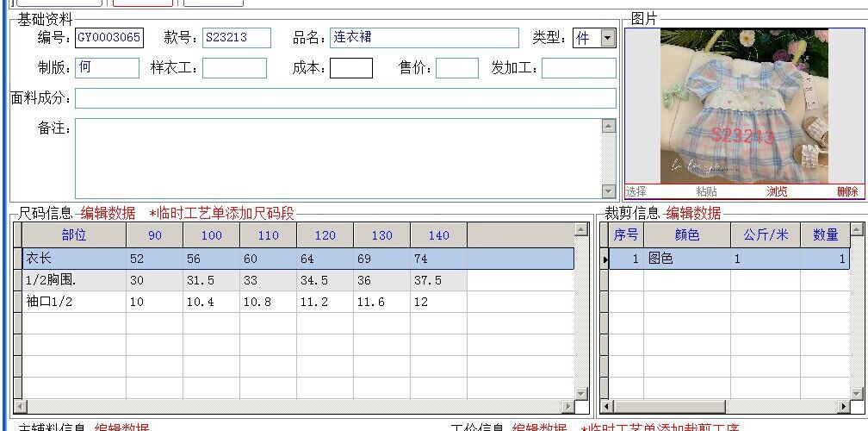
Task: Click the dress product image thumbnail
Action: pos(744,106)
